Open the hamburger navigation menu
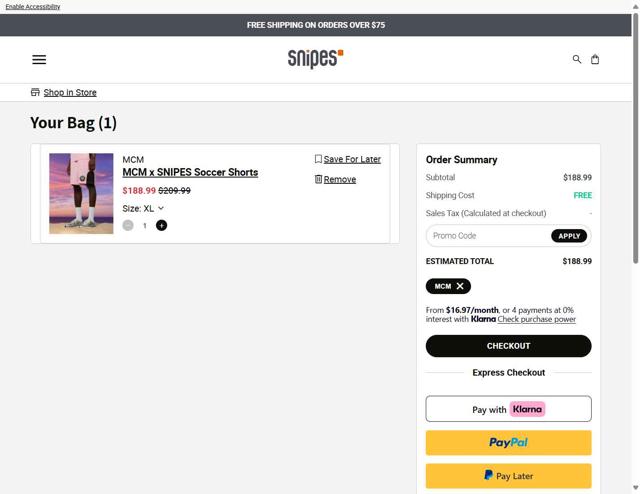Image resolution: width=640 pixels, height=494 pixels. point(39,60)
